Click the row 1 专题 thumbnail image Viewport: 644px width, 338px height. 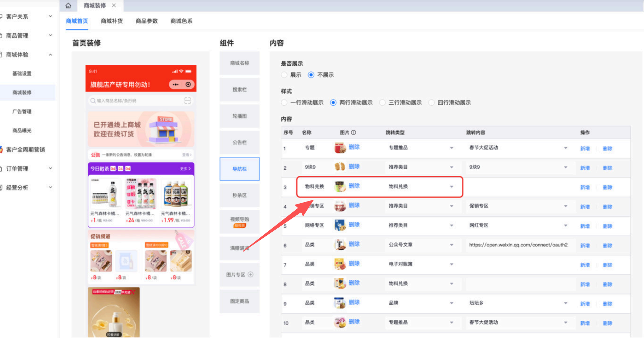pyautogui.click(x=340, y=148)
